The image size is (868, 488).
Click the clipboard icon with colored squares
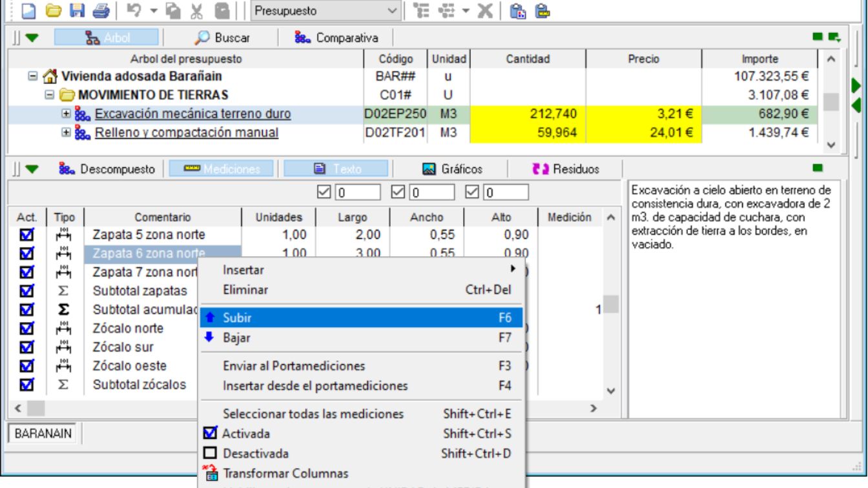tap(517, 11)
